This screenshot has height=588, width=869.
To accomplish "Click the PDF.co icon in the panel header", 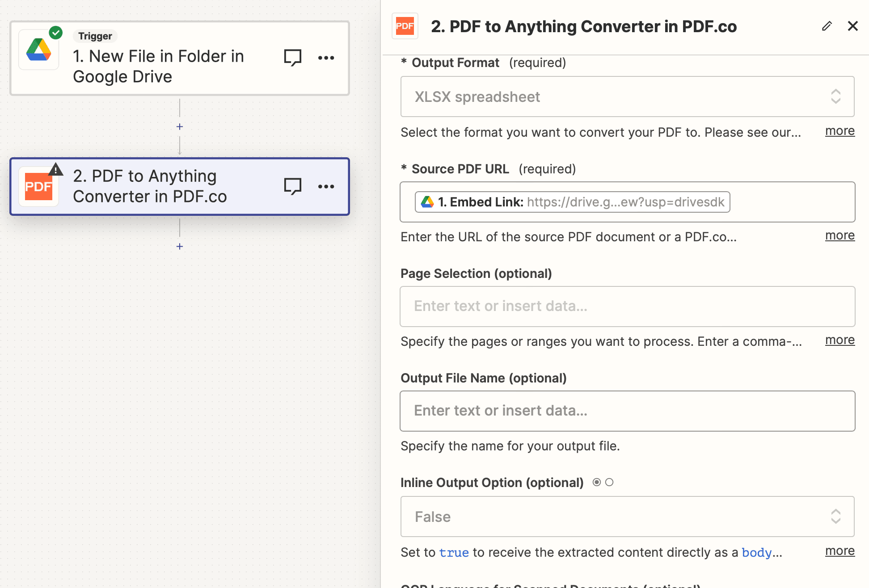I will pyautogui.click(x=405, y=26).
